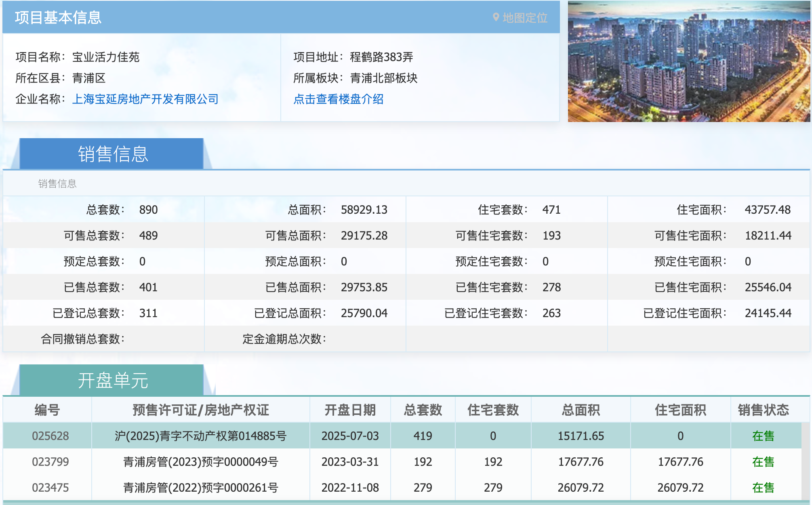Click permit 青浦房管(2022)预字0000261号
The height and width of the screenshot is (505, 812).
[200, 488]
